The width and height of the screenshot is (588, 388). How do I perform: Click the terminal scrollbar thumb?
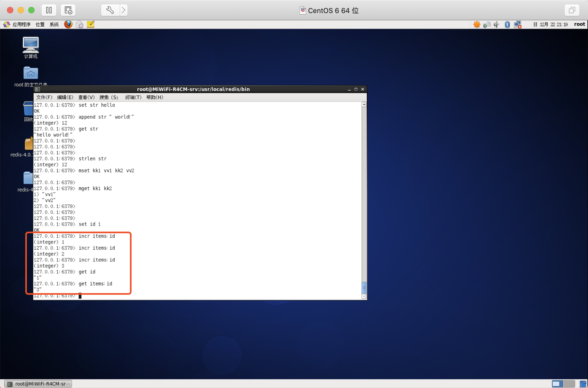tap(364, 288)
